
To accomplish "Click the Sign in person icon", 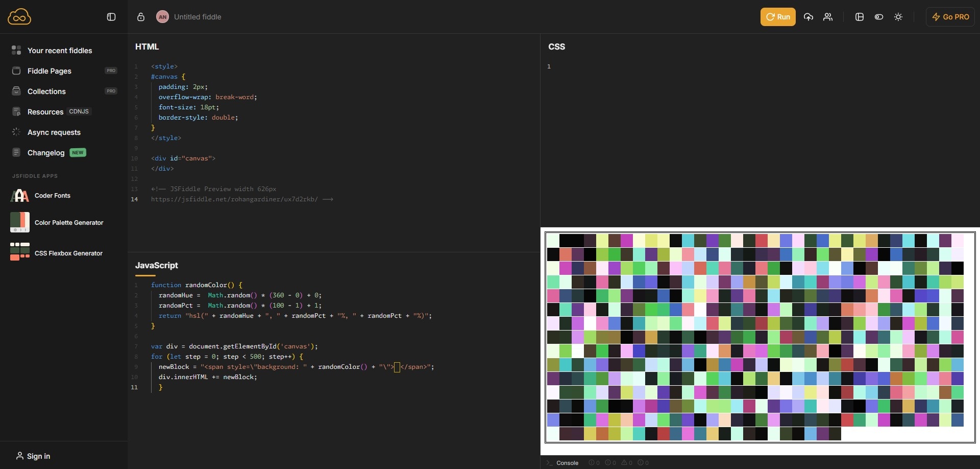I will [20, 456].
